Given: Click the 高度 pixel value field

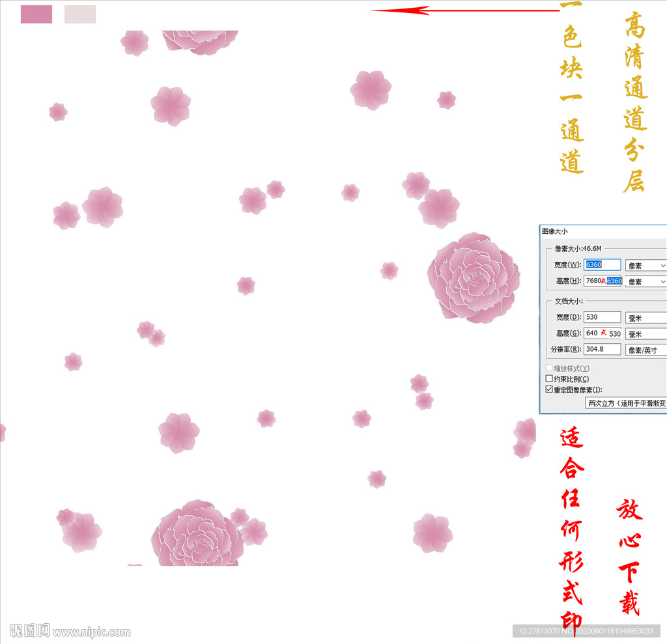Looking at the screenshot, I should pos(603,281).
